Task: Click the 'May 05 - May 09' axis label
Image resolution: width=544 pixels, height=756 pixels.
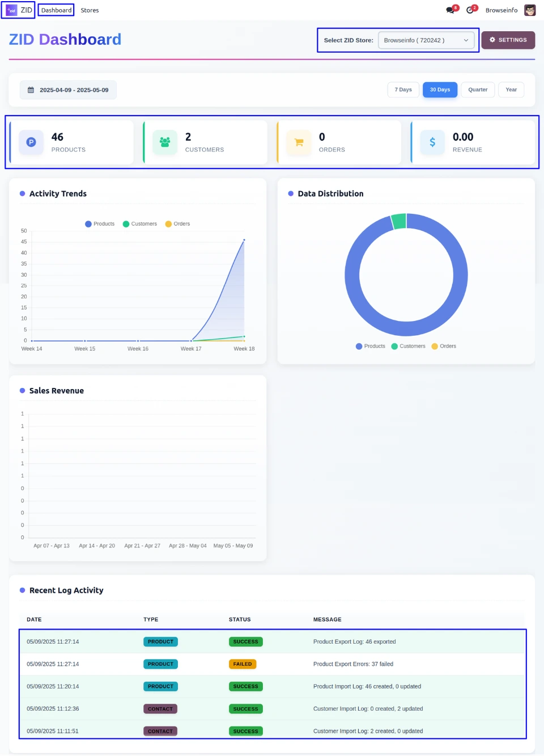Action: point(233,546)
